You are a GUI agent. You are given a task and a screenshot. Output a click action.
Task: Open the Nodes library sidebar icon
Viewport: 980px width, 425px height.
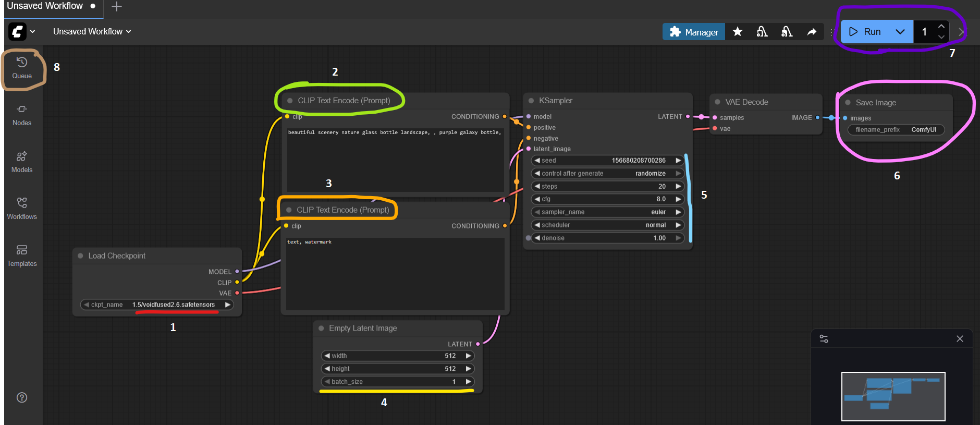(x=22, y=115)
